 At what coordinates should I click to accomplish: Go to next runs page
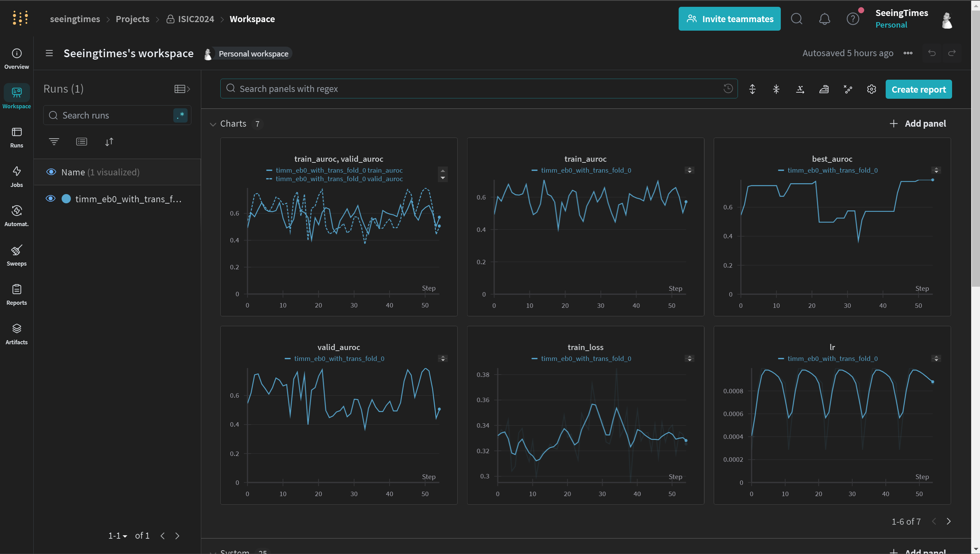[x=177, y=536]
